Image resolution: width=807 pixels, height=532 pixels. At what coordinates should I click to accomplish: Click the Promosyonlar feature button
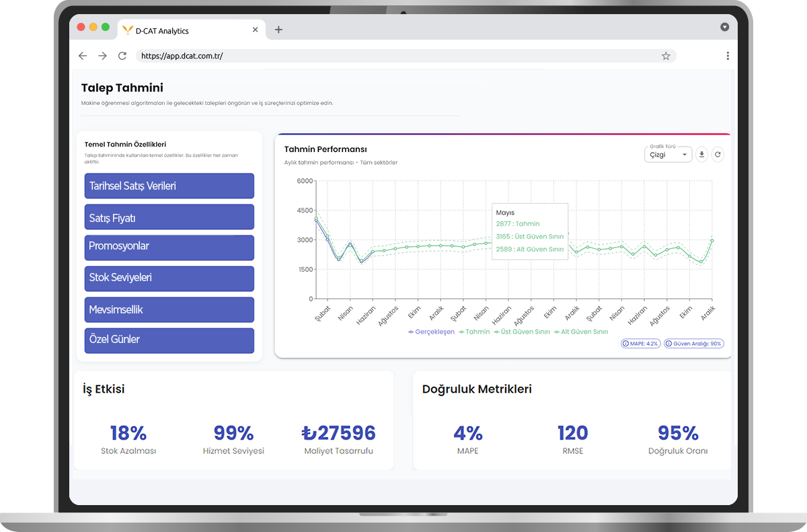coord(169,247)
